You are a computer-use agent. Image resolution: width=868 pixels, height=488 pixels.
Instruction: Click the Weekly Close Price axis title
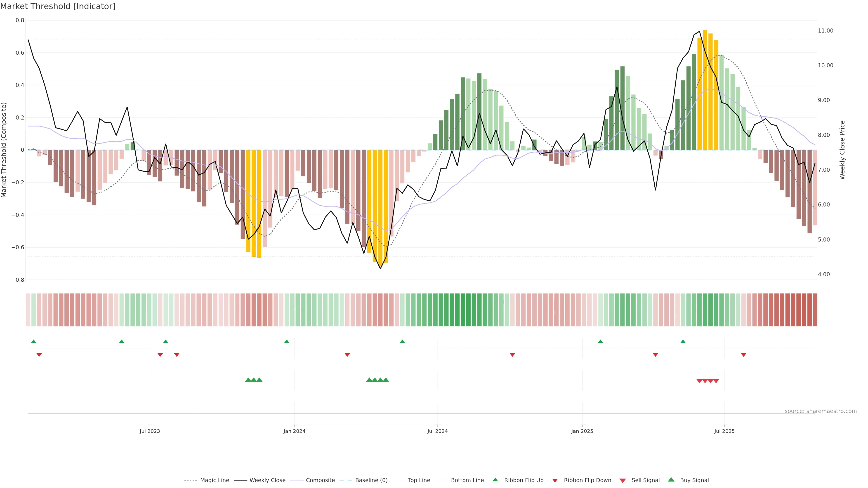(x=842, y=150)
